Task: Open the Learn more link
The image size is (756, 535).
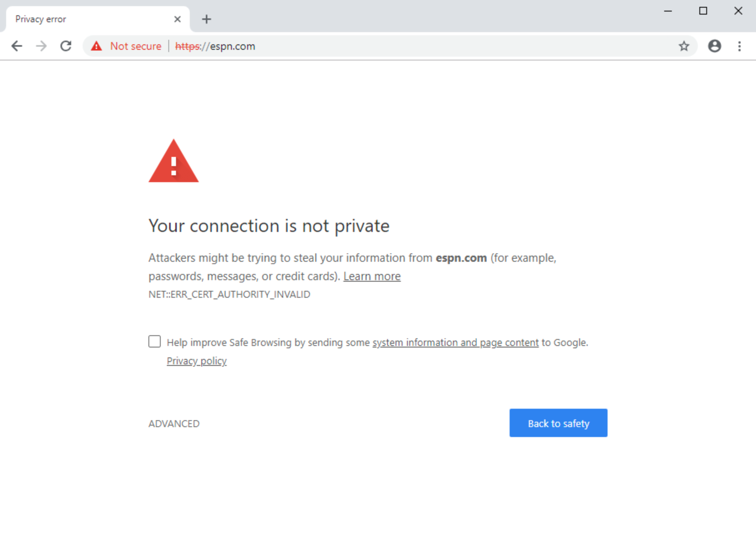Action: pyautogui.click(x=372, y=276)
